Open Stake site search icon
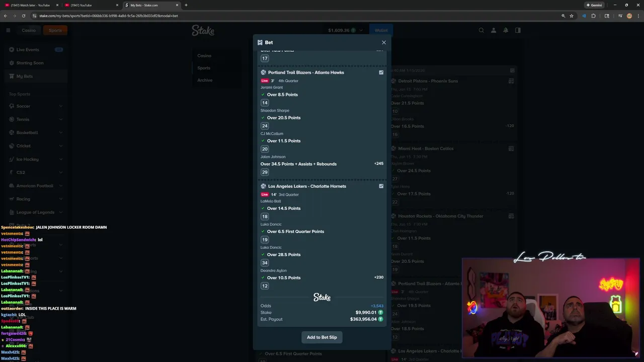This screenshot has height=362, width=644. (481, 30)
